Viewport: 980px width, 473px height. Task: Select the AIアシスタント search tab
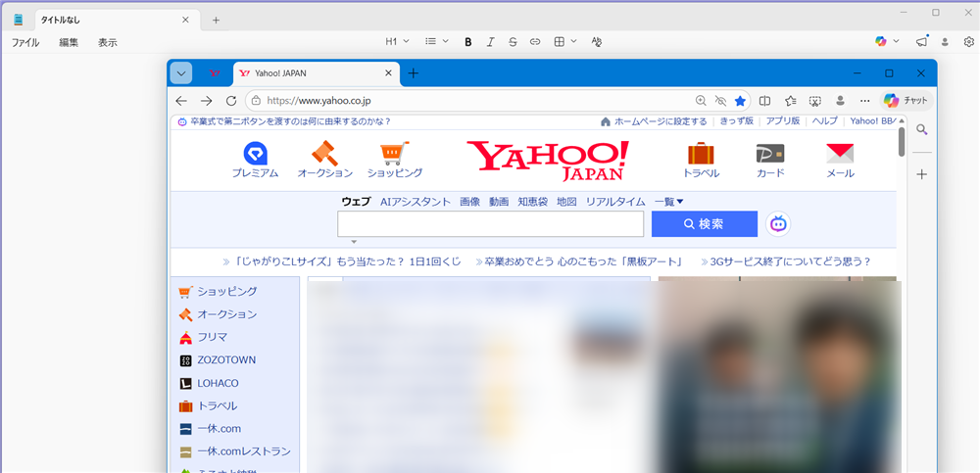[x=415, y=201]
